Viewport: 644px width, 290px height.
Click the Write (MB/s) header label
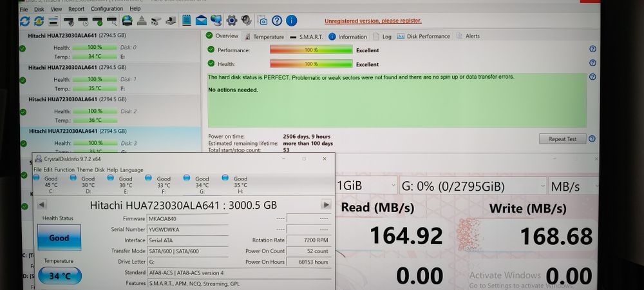(x=528, y=208)
